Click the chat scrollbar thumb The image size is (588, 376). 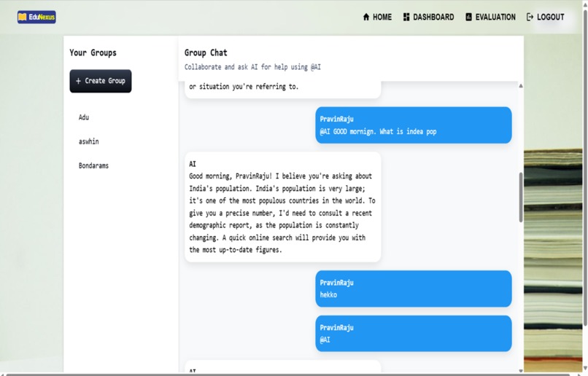click(521, 197)
